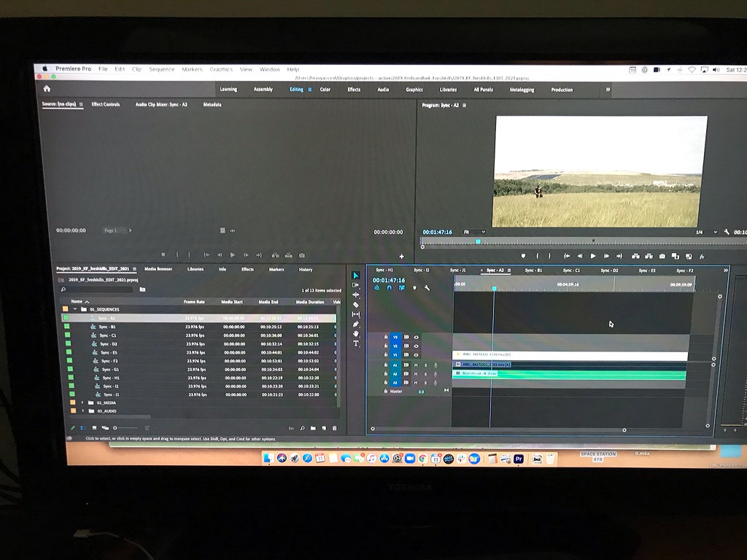The image size is (747, 560).
Task: Open Project panel hamburger menu
Action: pos(134,268)
